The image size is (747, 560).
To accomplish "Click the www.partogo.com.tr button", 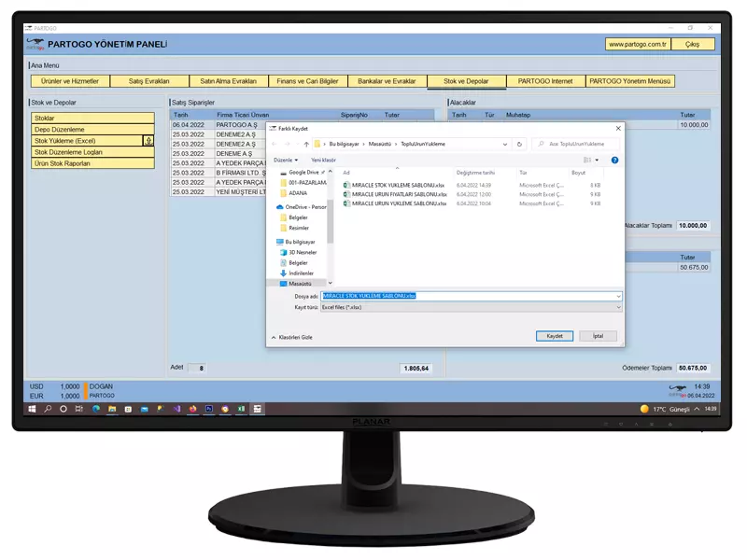I will [638, 44].
